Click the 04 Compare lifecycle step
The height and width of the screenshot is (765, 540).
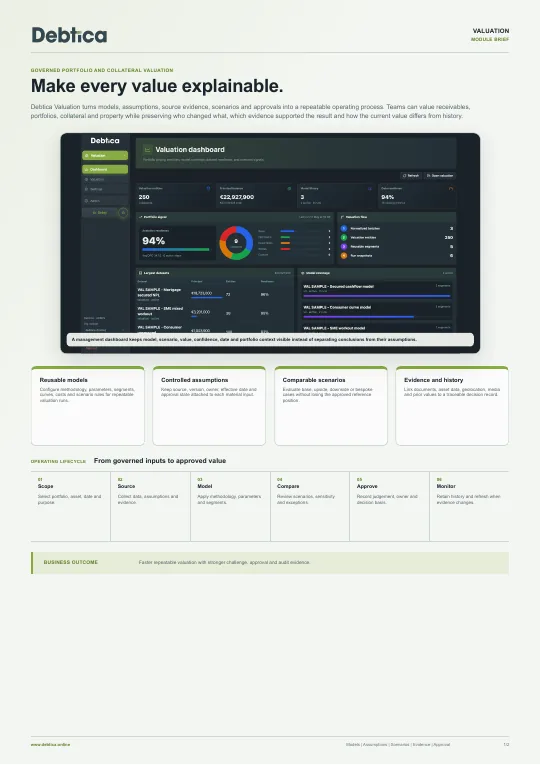click(310, 506)
